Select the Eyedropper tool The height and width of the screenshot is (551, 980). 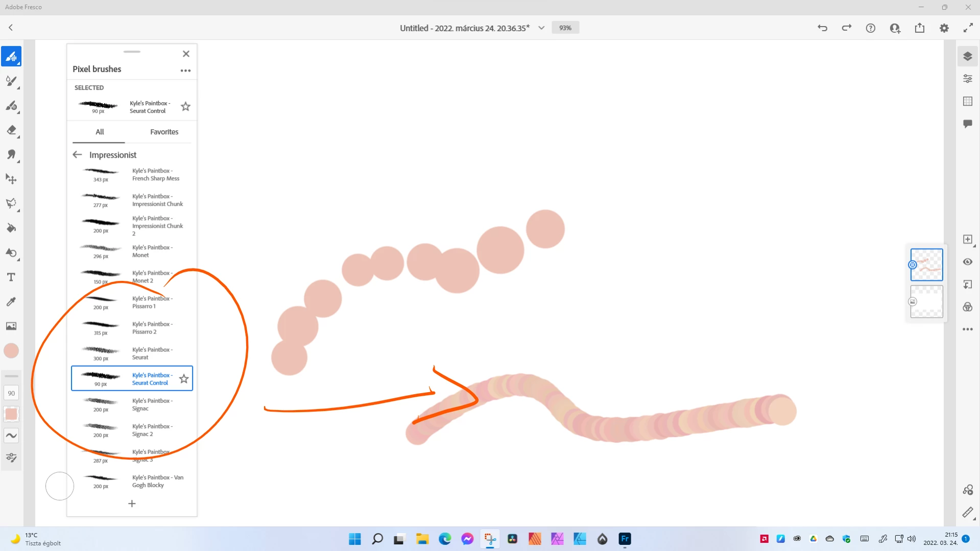point(11,302)
